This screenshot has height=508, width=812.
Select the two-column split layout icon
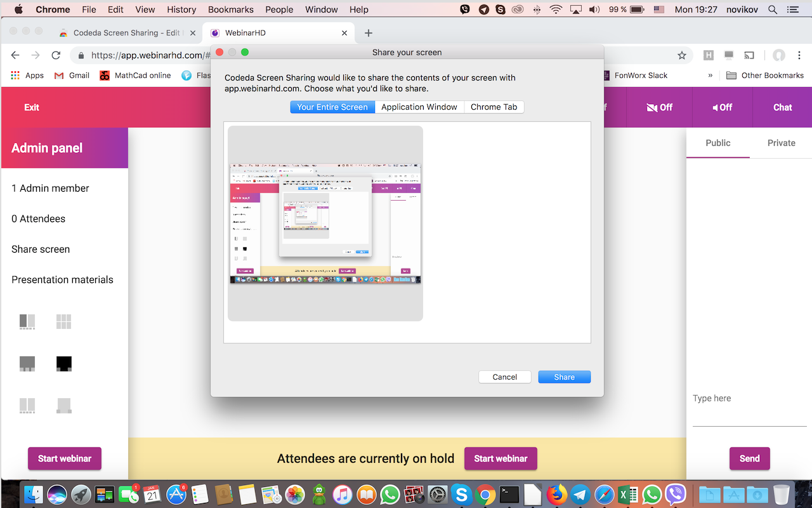coord(27,406)
